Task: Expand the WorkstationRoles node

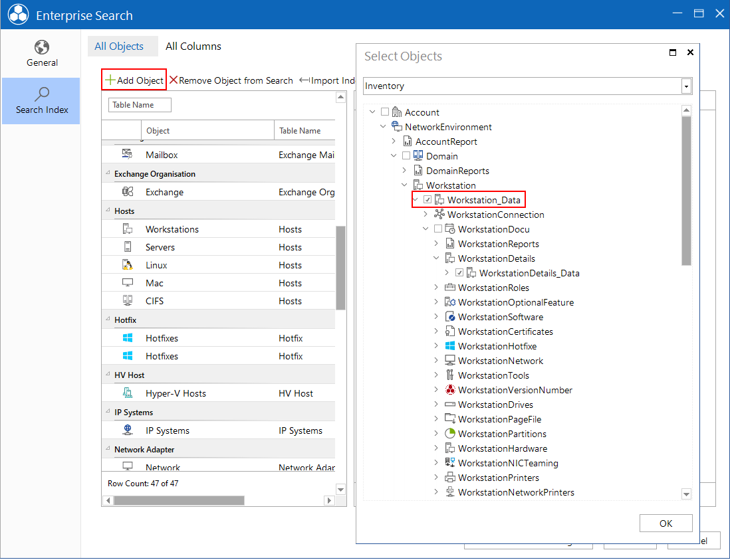Action: click(436, 288)
